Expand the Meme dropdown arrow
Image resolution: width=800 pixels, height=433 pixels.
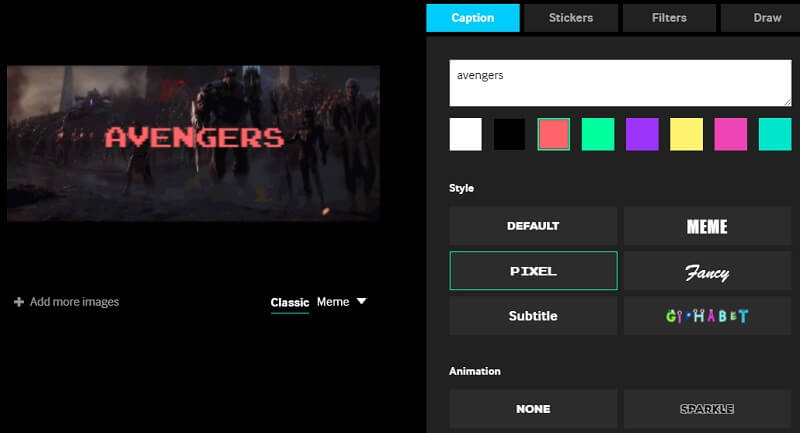tap(361, 301)
